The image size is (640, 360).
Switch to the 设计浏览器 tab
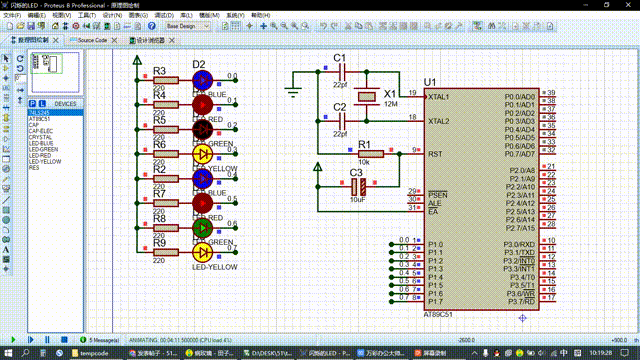tap(147, 40)
